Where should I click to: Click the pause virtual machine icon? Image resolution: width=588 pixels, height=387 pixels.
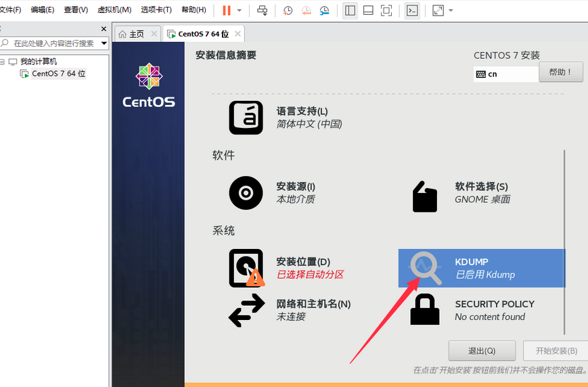(x=226, y=10)
